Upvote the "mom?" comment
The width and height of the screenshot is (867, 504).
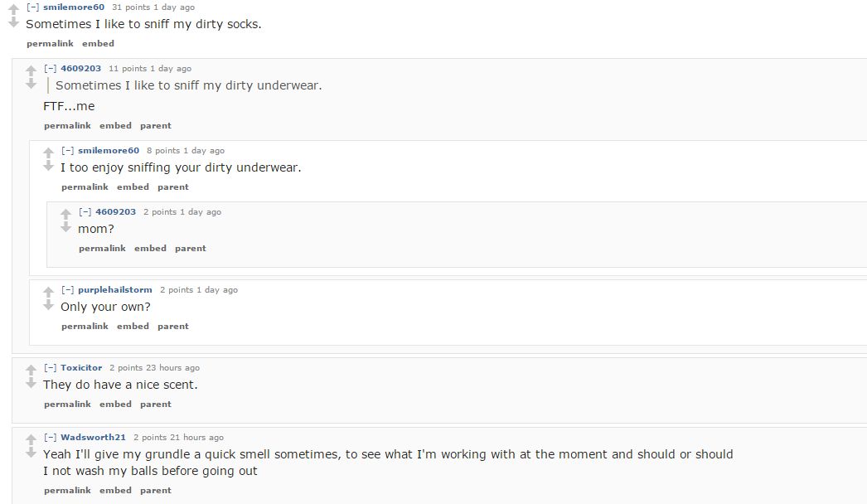(65, 214)
